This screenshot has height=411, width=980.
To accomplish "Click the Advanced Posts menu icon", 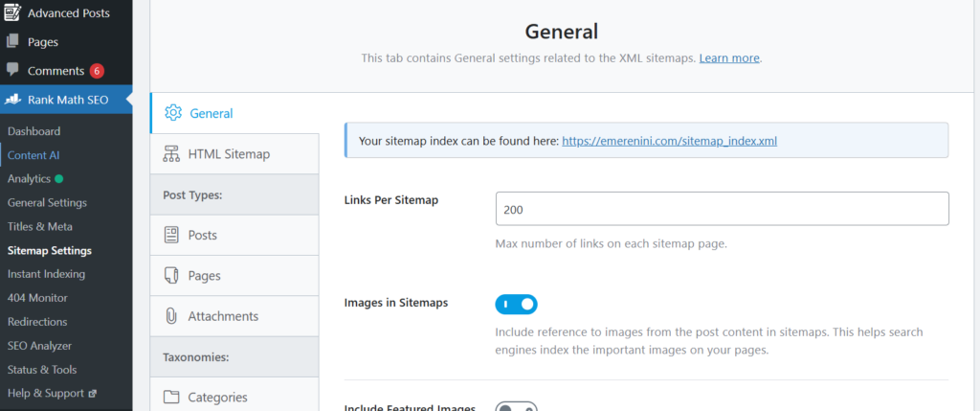I will pos(11,12).
